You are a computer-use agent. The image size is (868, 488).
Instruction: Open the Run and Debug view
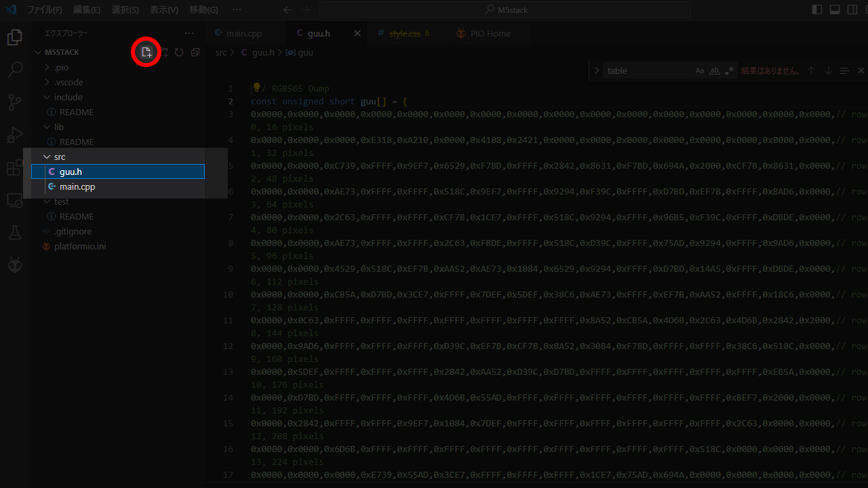coord(14,135)
